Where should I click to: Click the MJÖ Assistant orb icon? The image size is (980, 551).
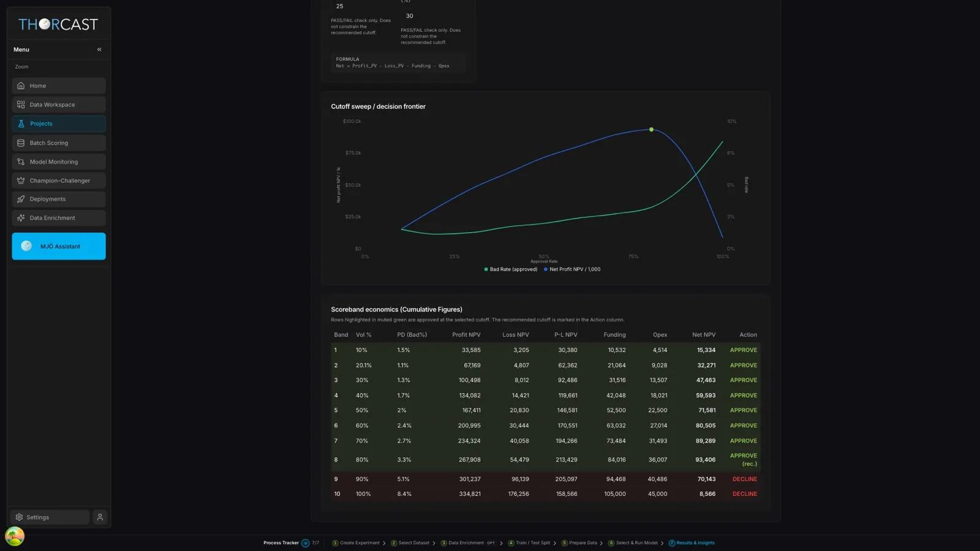26,246
